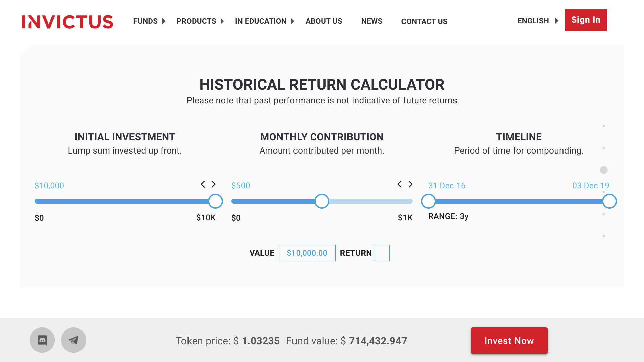Image resolution: width=644 pixels, height=362 pixels.
Task: Open the Discord chat icon
Action: pyautogui.click(x=42, y=340)
